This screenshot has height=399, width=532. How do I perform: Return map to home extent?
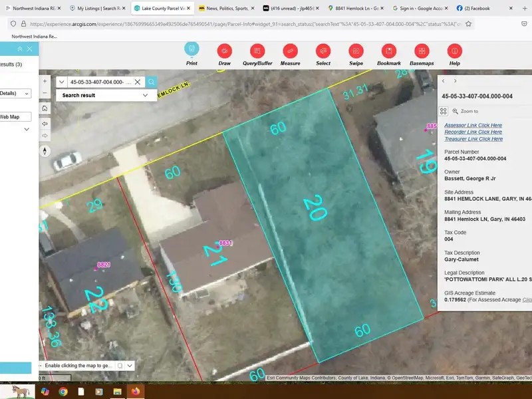click(45, 108)
